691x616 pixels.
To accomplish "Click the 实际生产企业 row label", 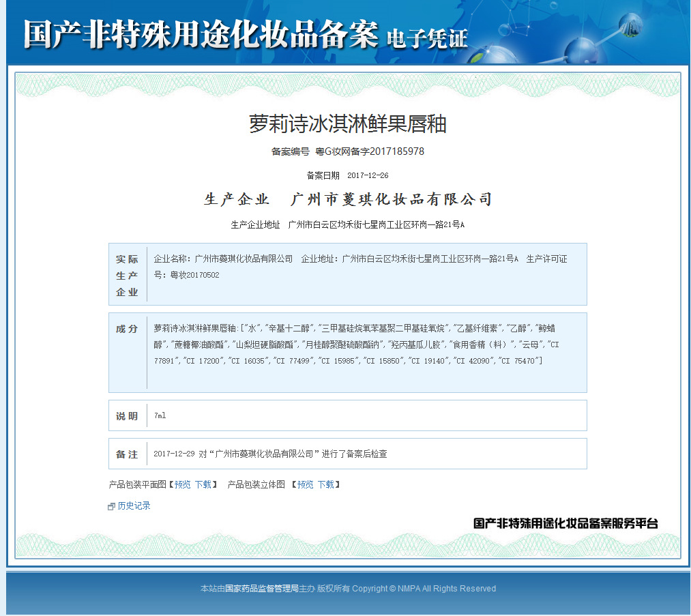I will click(x=127, y=276).
